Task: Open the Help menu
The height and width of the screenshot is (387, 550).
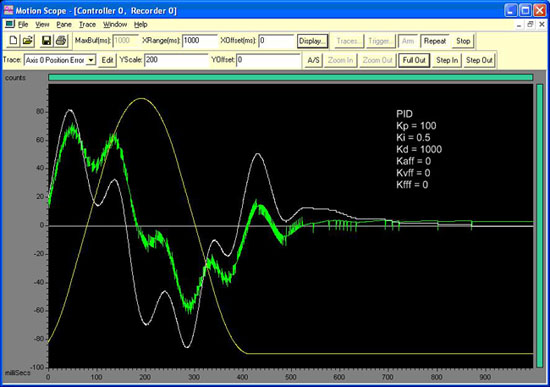Action: click(141, 25)
